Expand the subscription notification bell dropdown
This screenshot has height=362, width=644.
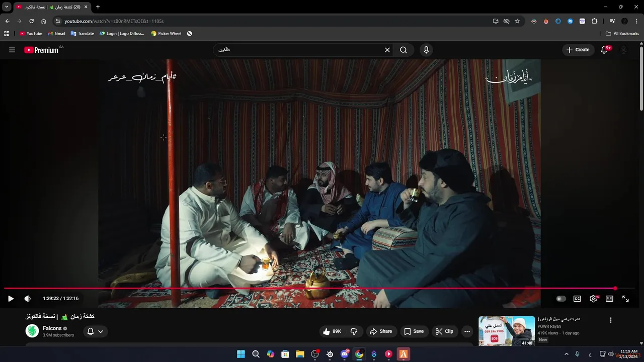coord(95,331)
